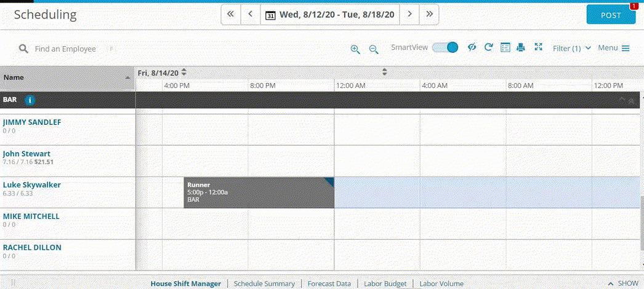Viewport: 644px width, 289px height.
Task: Open the Labor Budget tab
Action: click(385, 283)
